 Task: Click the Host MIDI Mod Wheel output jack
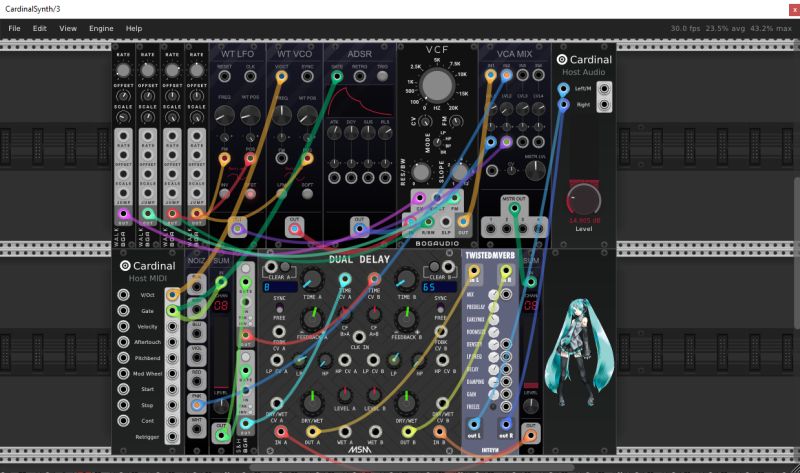172,374
